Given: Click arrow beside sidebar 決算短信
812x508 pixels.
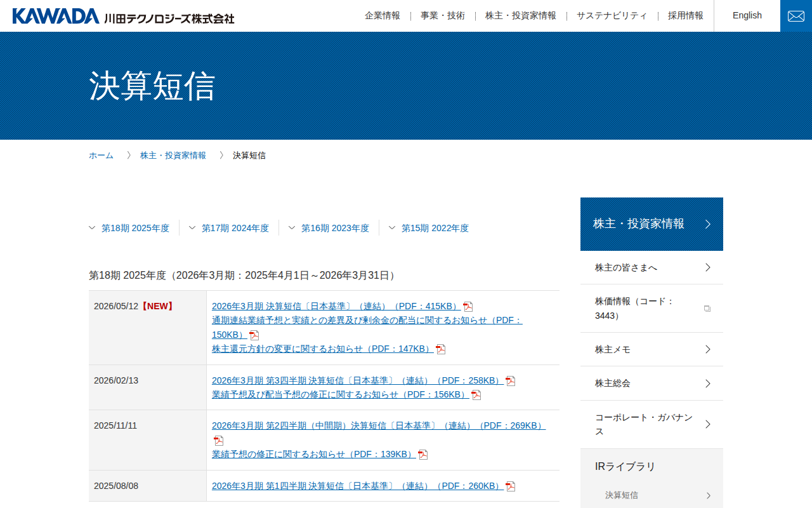Looking at the screenshot, I should tap(709, 495).
